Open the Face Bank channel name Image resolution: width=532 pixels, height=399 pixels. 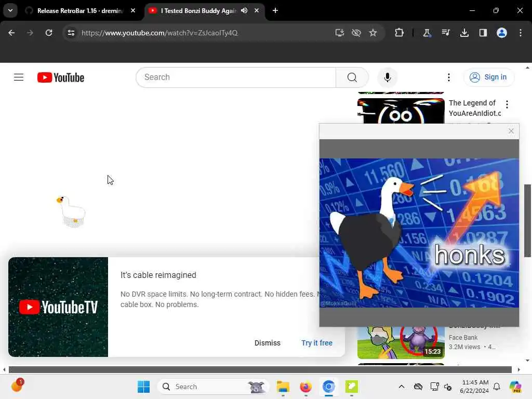coord(463,337)
